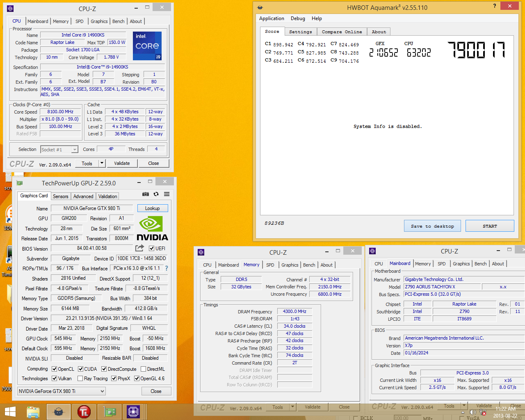The height and width of the screenshot is (420, 525).
Task: Toggle the DirectCompute checkbox
Action: coord(104,369)
